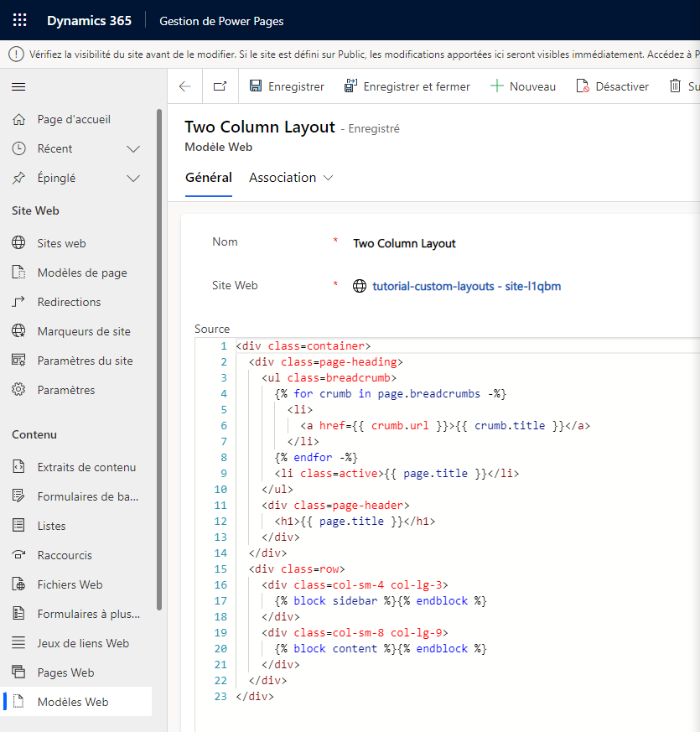Open Jeux de liens Web
The height and width of the screenshot is (732, 700).
click(x=81, y=642)
